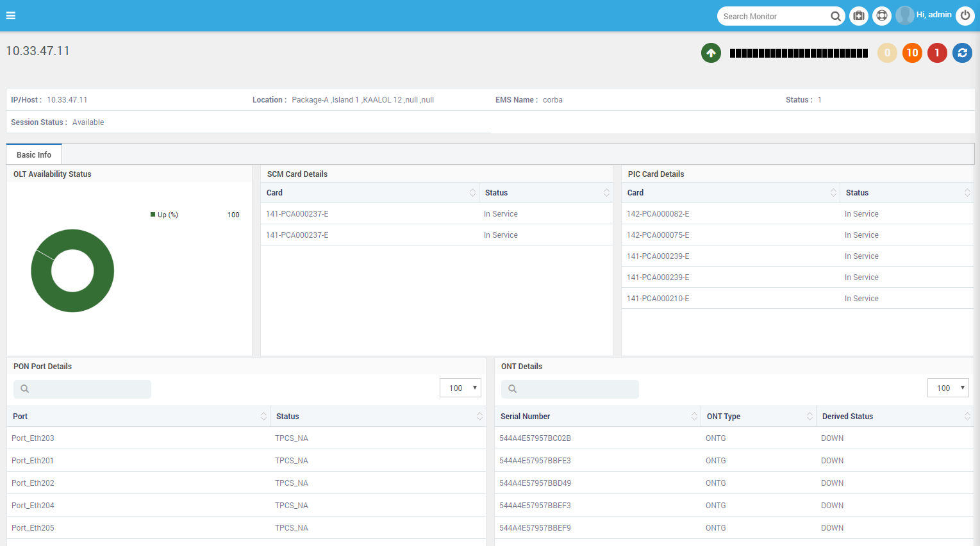Click TPCS_NA status for Port_Eth203
The image size is (980, 546).
click(x=292, y=438)
